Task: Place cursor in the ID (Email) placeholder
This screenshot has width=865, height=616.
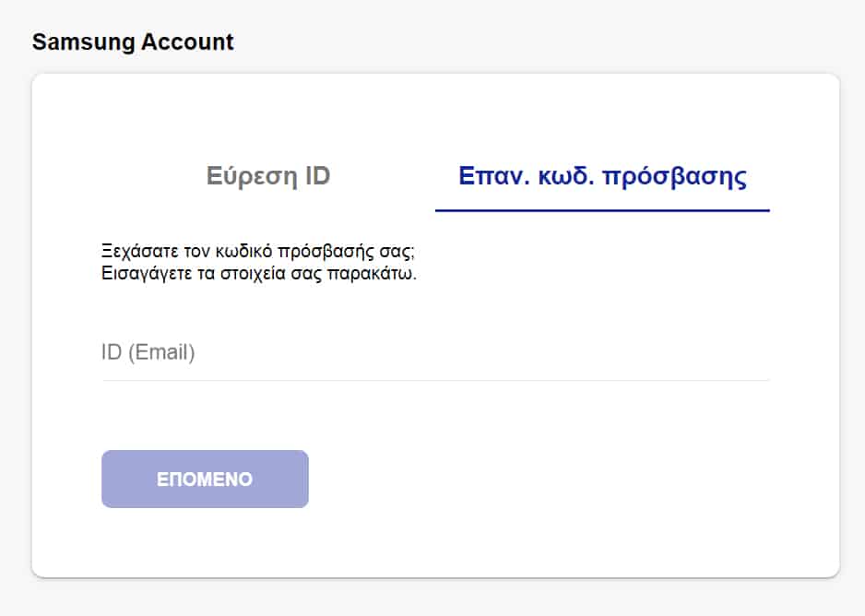Action: pos(148,352)
